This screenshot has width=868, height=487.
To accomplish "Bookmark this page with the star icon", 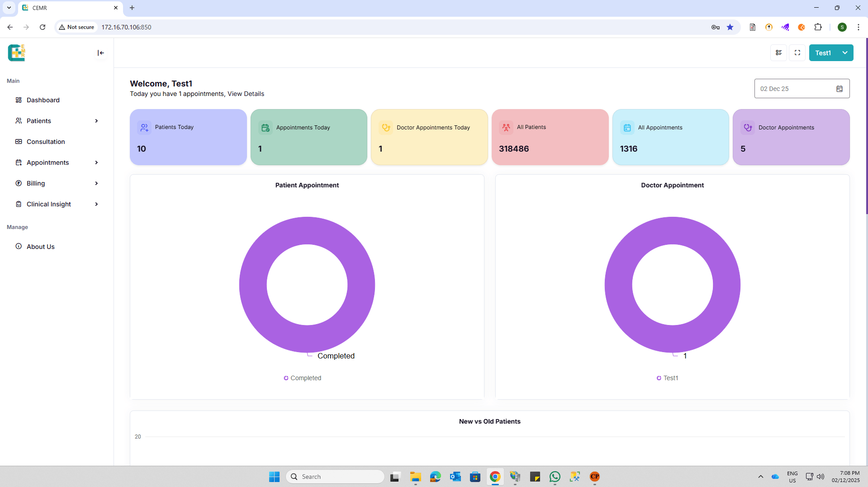I will point(730,27).
